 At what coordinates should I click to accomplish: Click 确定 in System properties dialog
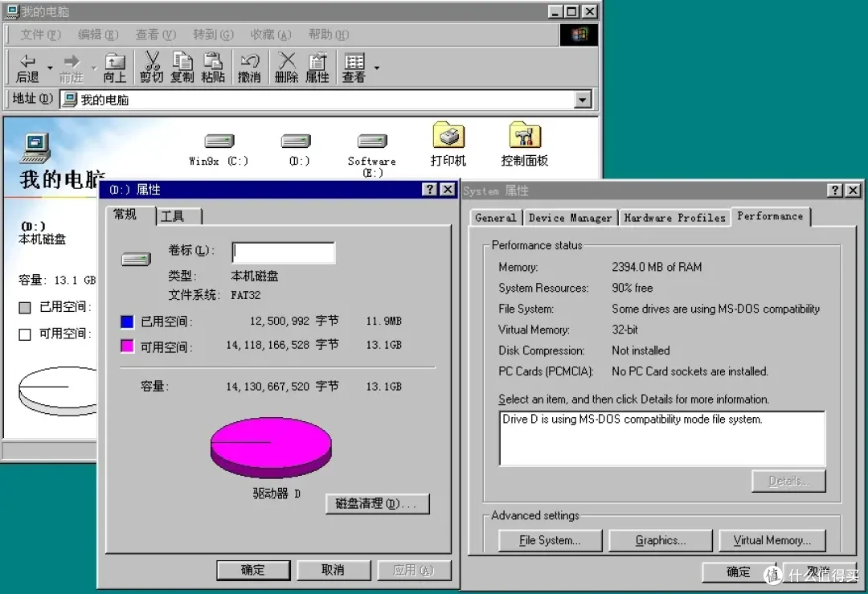click(739, 571)
